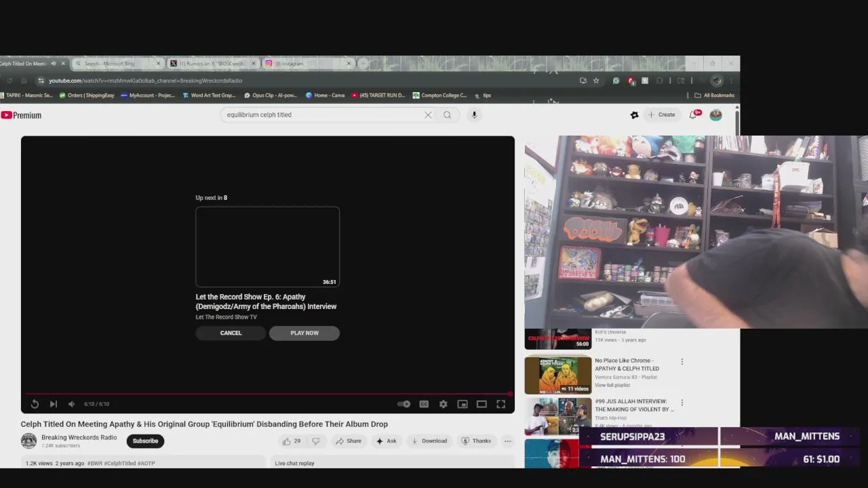The image size is (868, 488).
Task: Expand the All Bookmarks folder
Action: coord(715,96)
